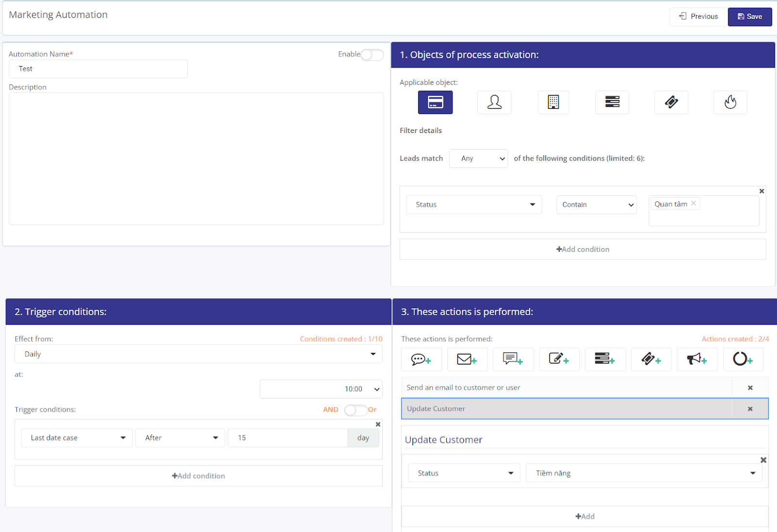This screenshot has height=532, width=777.
Task: Click the 'Actions created : 2/4' text
Action: point(735,339)
